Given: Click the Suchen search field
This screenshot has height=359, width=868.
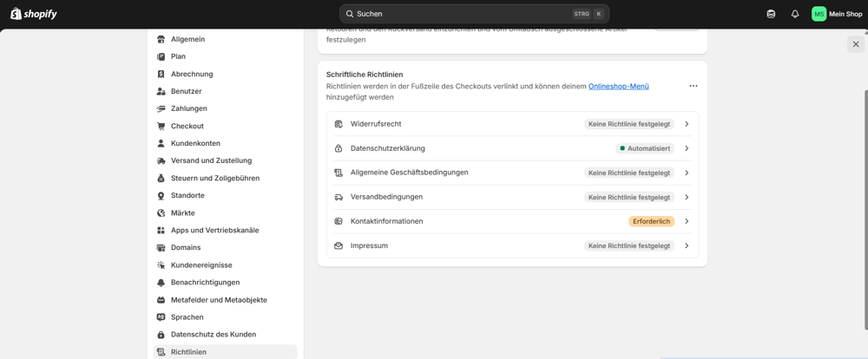Looking at the screenshot, I should pyautogui.click(x=460, y=14).
